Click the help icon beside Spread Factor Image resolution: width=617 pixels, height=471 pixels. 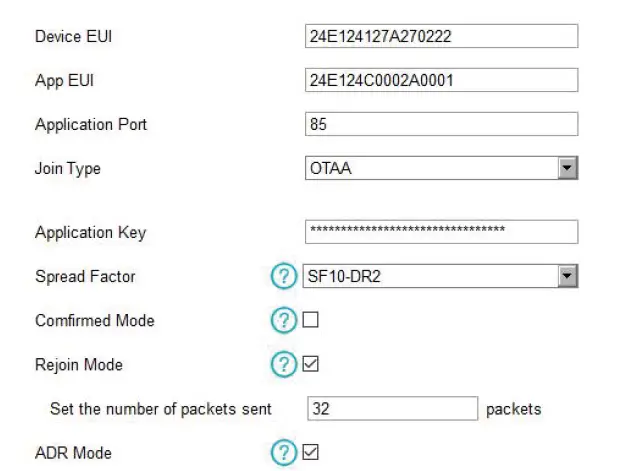coord(285,277)
